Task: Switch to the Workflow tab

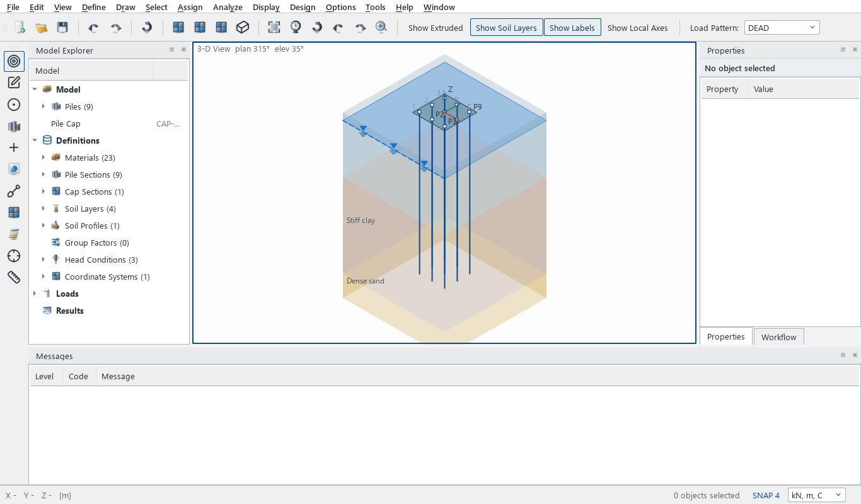Action: click(778, 337)
